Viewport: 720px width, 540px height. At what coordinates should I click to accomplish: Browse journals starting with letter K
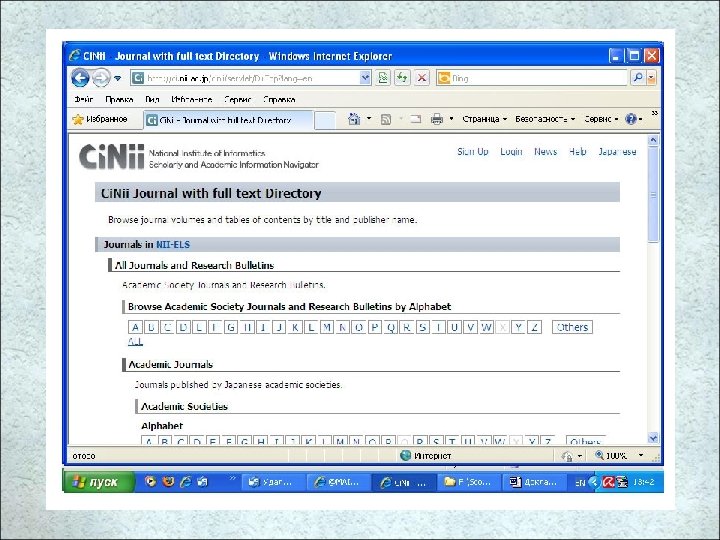(x=295, y=327)
